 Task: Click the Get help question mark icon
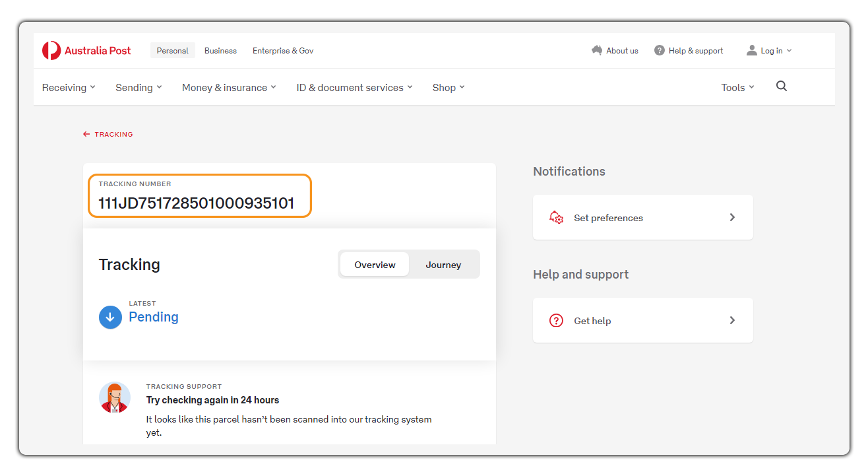556,320
